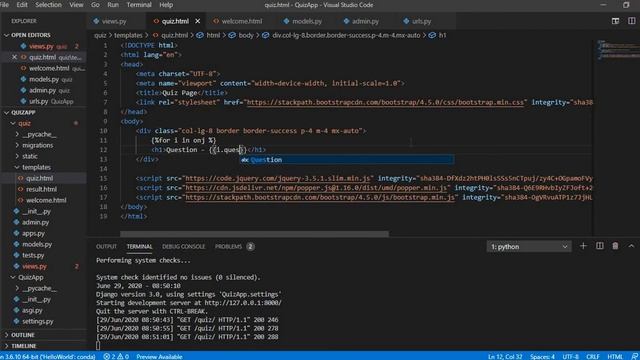Click the split editor right icon
This screenshot has height=360, width=640.
[x=631, y=21]
